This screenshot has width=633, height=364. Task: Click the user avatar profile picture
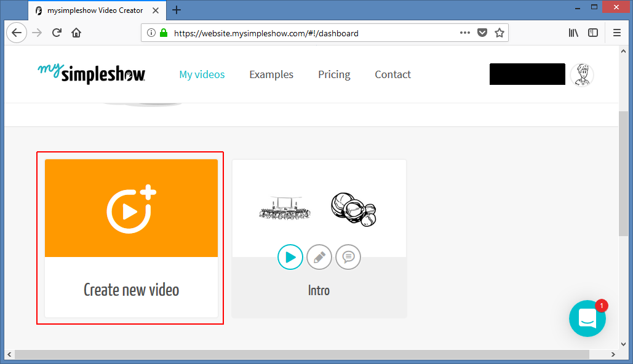pos(581,75)
